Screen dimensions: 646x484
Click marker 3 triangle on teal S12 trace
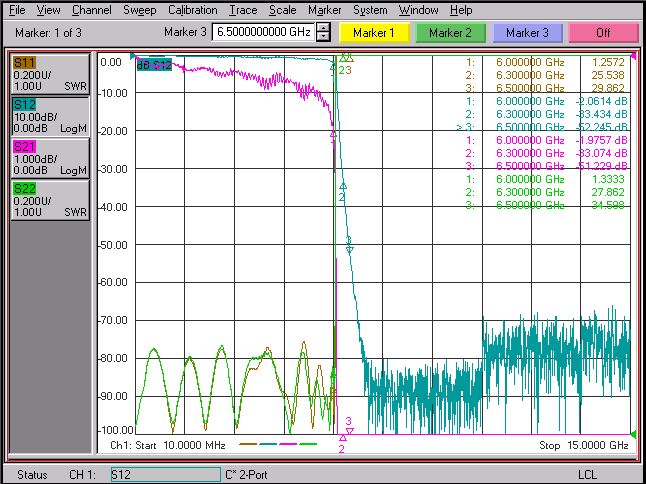click(x=349, y=249)
